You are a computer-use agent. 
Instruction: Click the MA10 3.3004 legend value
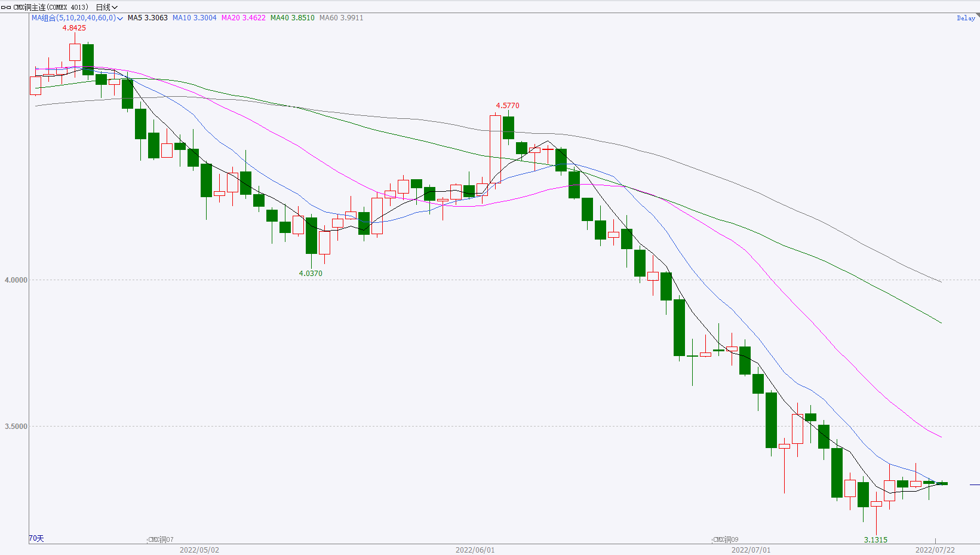[x=195, y=18]
